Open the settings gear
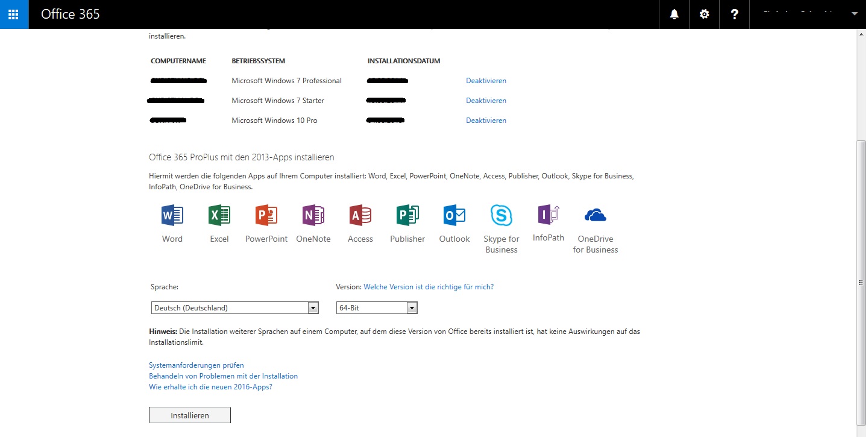This screenshot has width=868, height=437. coord(704,14)
